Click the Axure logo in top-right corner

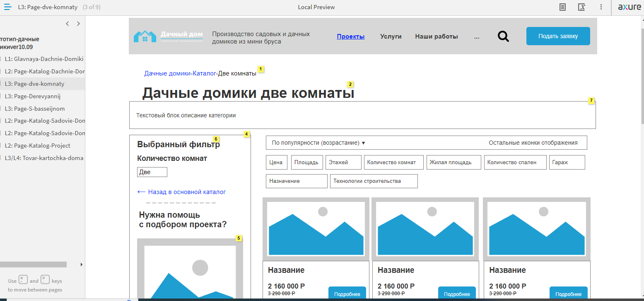(630, 7)
